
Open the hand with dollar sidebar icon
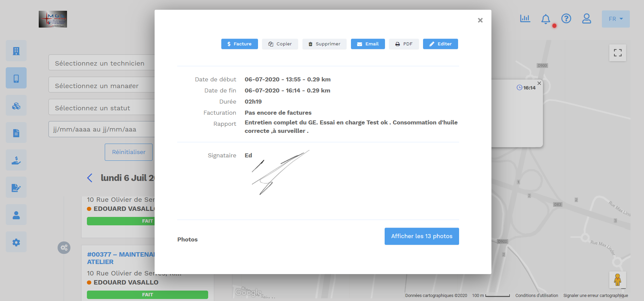[16, 160]
